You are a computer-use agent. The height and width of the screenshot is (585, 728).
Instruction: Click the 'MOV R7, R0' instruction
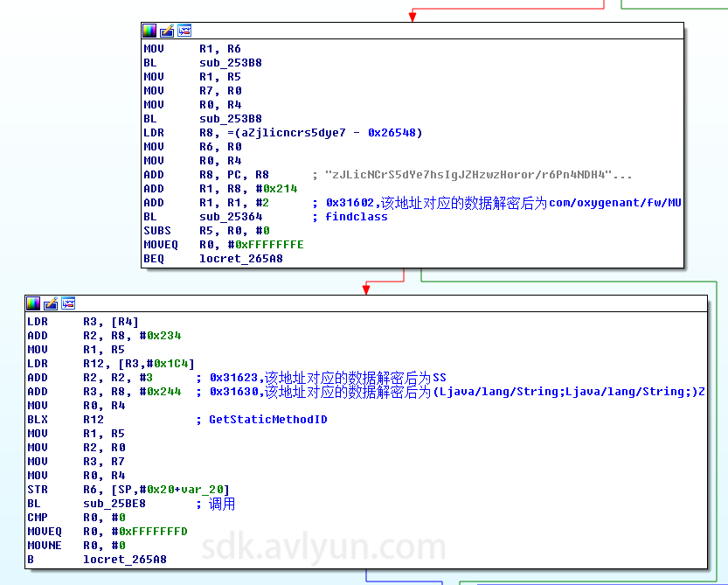point(192,91)
